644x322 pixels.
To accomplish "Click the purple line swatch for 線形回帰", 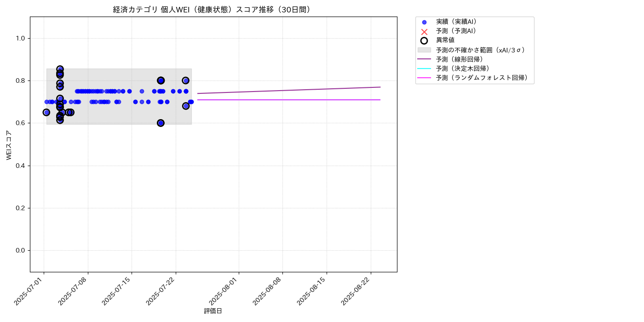I will (424, 59).
